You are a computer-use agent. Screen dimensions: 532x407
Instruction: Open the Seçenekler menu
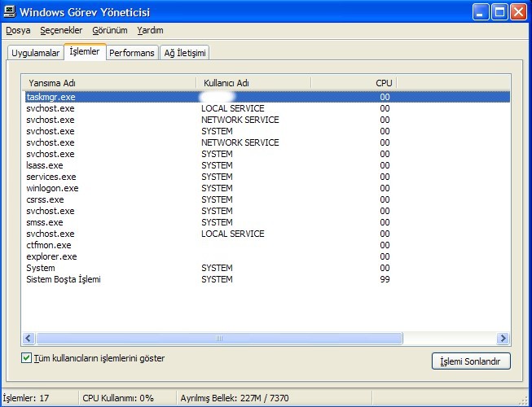click(61, 30)
